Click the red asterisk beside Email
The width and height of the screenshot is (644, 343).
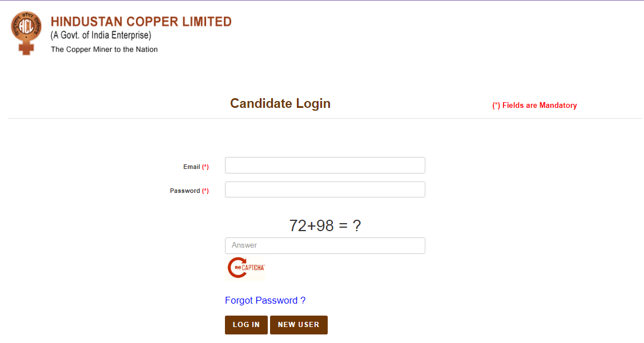[x=206, y=167]
